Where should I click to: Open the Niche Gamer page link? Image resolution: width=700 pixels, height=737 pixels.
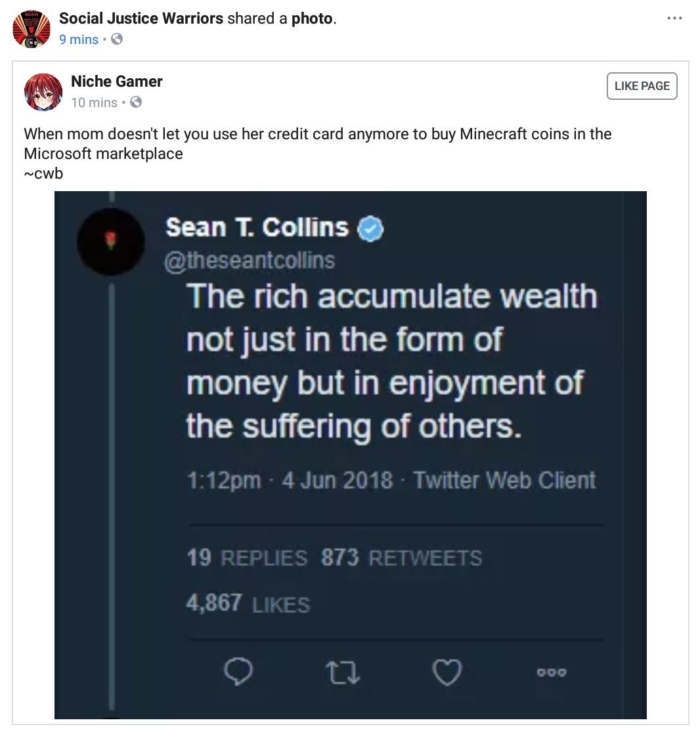click(x=116, y=81)
